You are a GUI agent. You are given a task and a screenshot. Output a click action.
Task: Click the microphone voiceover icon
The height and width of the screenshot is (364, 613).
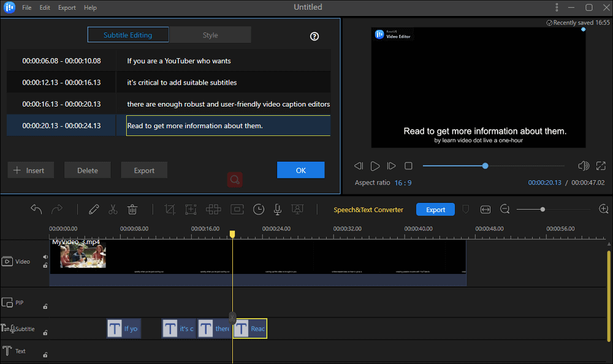pyautogui.click(x=278, y=210)
